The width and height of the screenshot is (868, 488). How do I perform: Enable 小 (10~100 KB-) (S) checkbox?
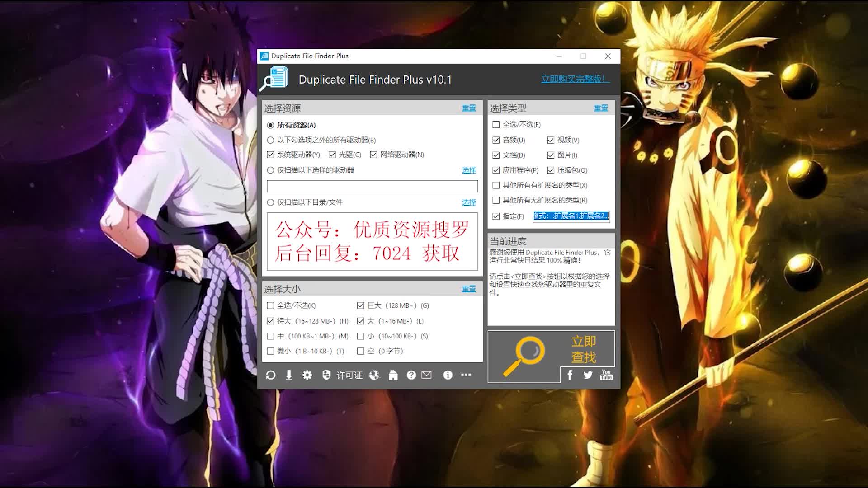[360, 336]
